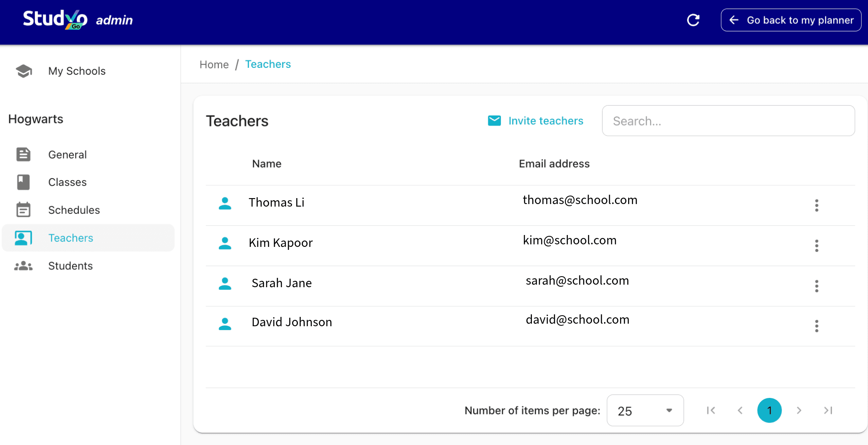Expand the items per page dropdown
Image resolution: width=868 pixels, height=445 pixels.
645,410
